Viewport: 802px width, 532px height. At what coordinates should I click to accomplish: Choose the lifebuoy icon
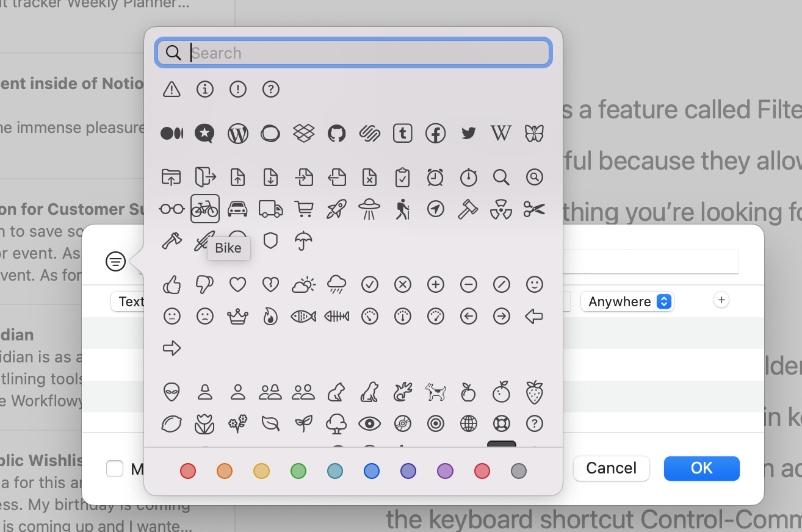click(x=501, y=423)
